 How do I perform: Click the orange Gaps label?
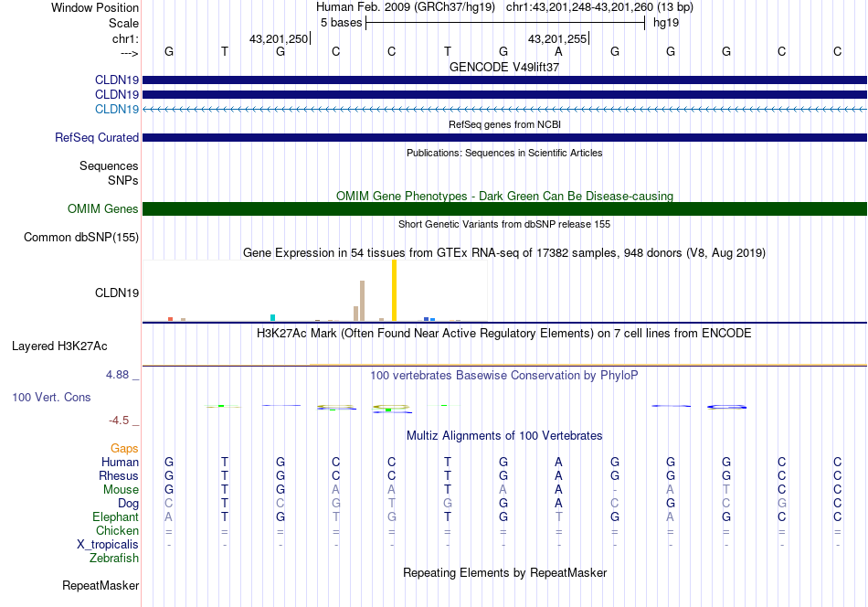124,449
